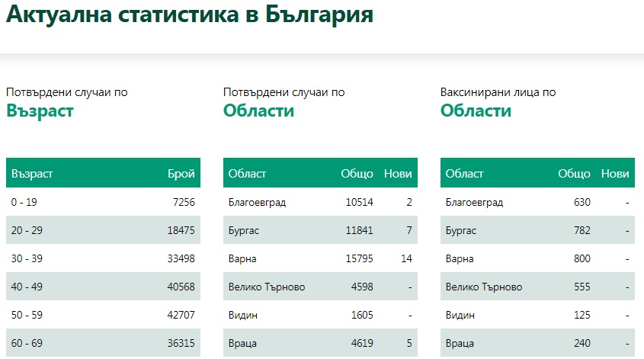The height and width of the screenshot is (359, 644).
Task: Select the 40 - 49 age row label
Action: pos(27,287)
